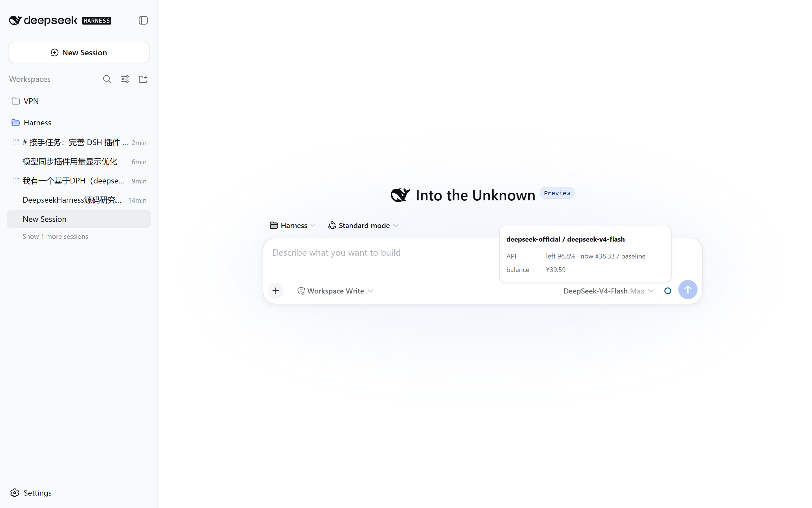
Task: Collapse the sidebar with the panel icon
Action: coord(143,21)
